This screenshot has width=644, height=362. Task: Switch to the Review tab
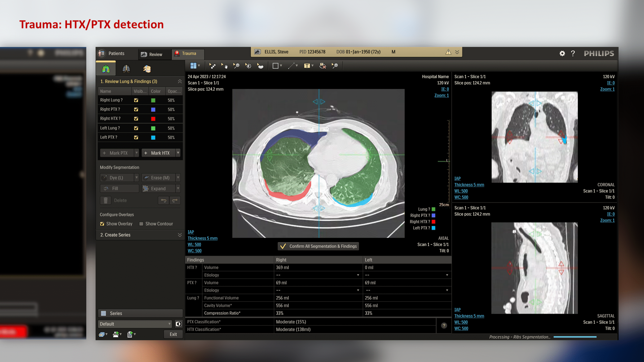152,54
